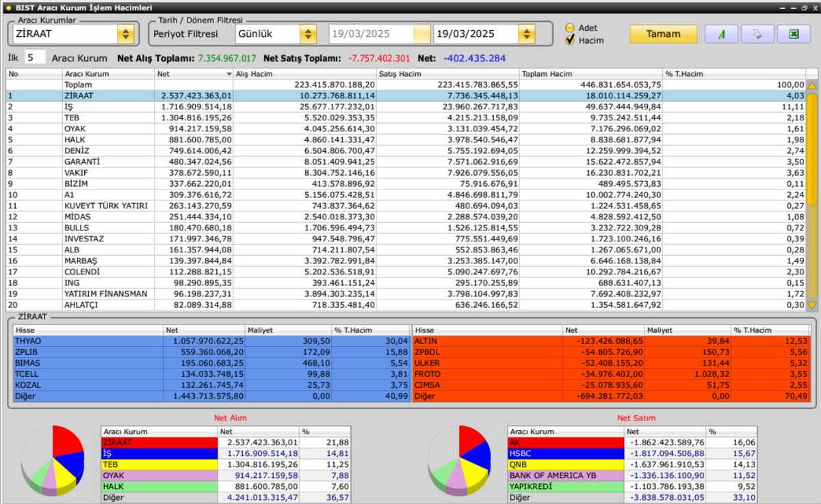Click TCELL in the blue buy table
Viewport: 821px width, 504px height.
(26, 374)
